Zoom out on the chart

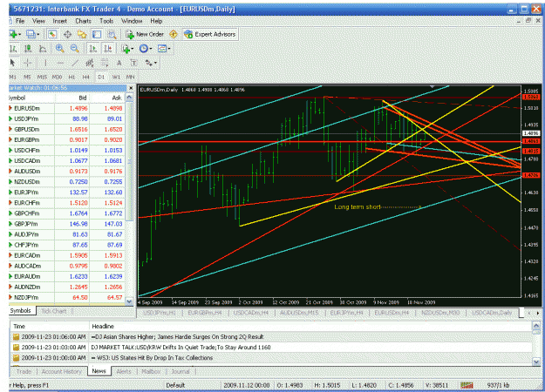(x=74, y=49)
